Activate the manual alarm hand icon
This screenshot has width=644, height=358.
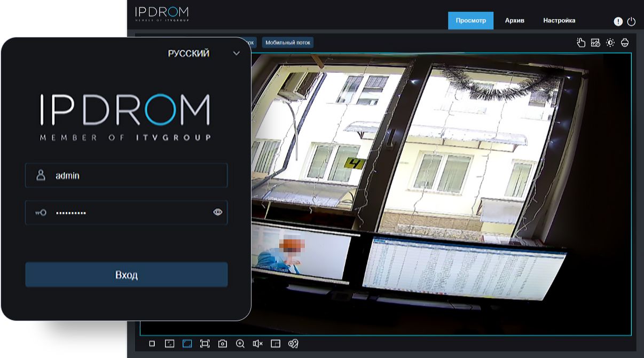[x=581, y=43]
